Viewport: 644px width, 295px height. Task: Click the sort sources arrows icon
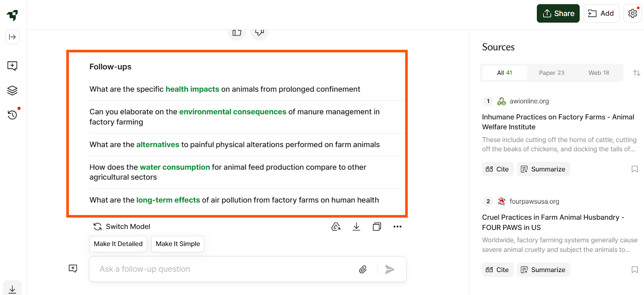(x=637, y=73)
